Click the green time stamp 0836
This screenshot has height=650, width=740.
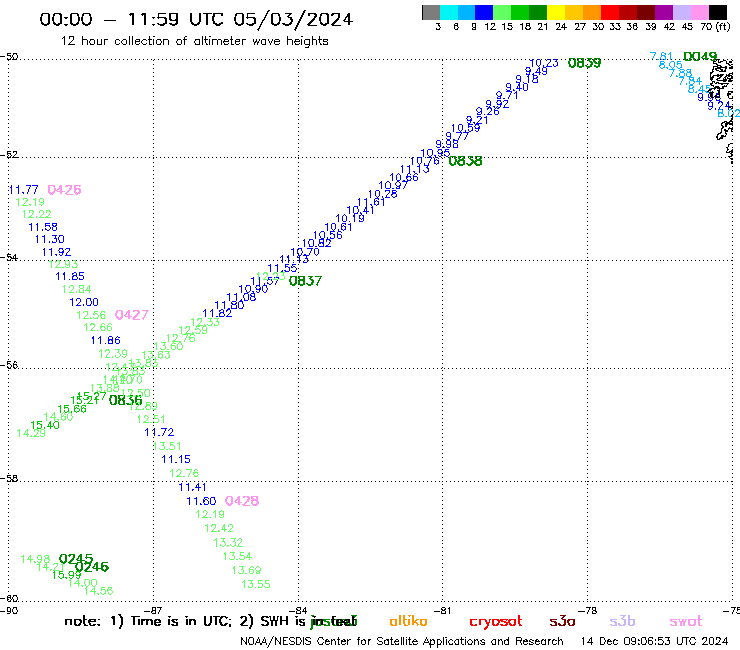pos(125,400)
